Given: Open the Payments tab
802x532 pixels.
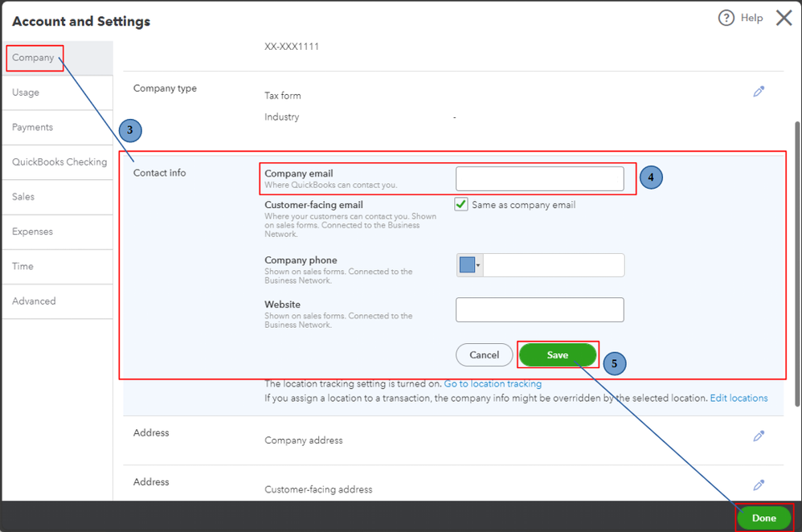Looking at the screenshot, I should (x=57, y=127).
